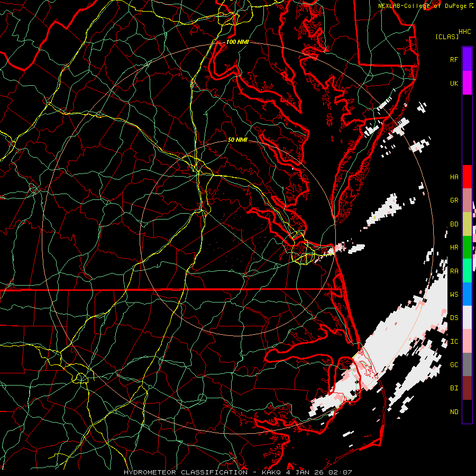Click the "GC" legend label
The height and width of the screenshot is (476, 476).
click(454, 365)
